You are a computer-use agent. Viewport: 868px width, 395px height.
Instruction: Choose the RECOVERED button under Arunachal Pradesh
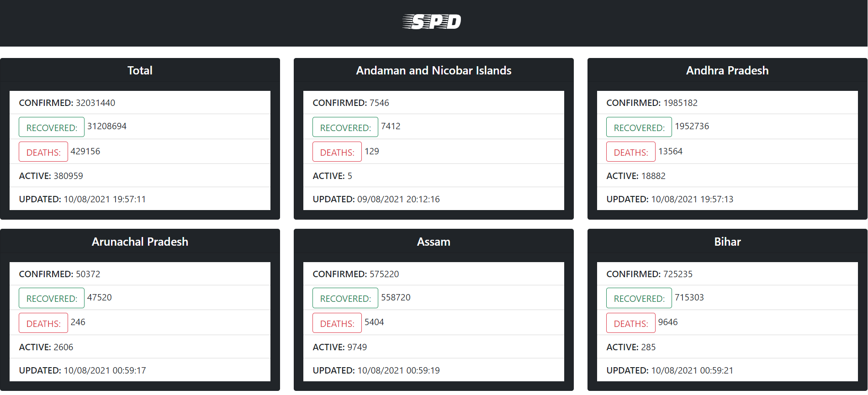pyautogui.click(x=52, y=298)
